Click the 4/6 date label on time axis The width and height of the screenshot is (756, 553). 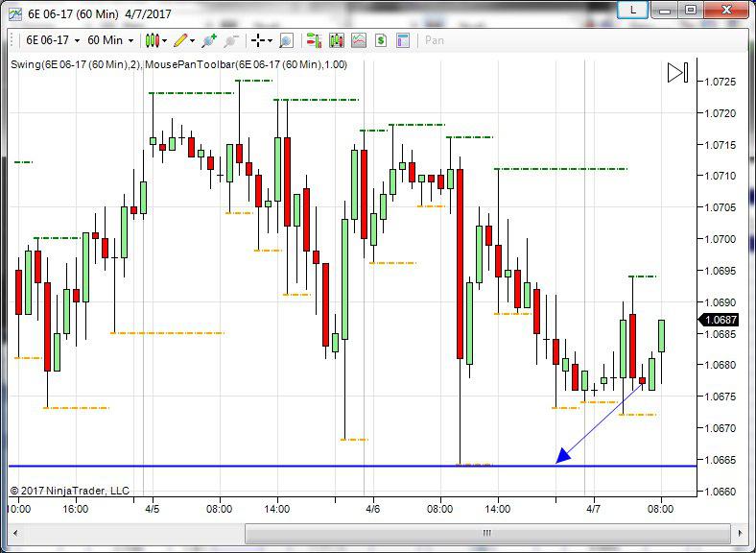(x=372, y=509)
